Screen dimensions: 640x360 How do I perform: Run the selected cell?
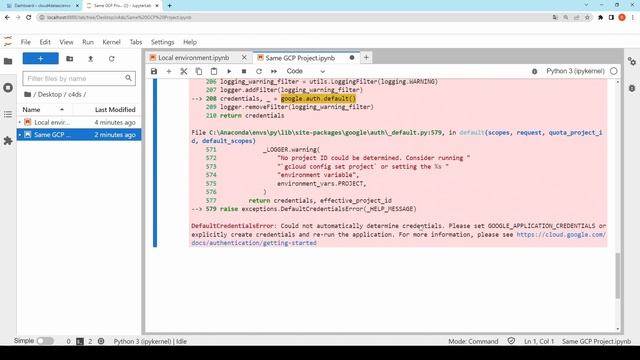[x=229, y=71]
